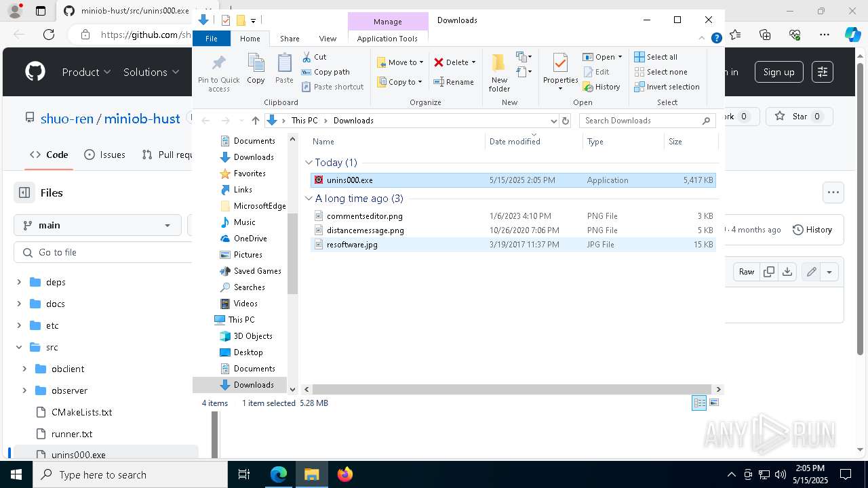Click the Search Downloads field

(x=648, y=121)
